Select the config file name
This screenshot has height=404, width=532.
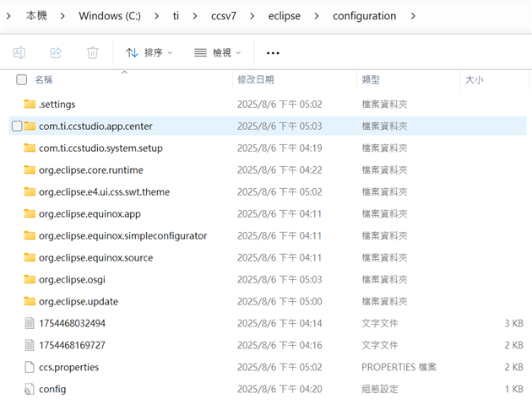click(52, 389)
